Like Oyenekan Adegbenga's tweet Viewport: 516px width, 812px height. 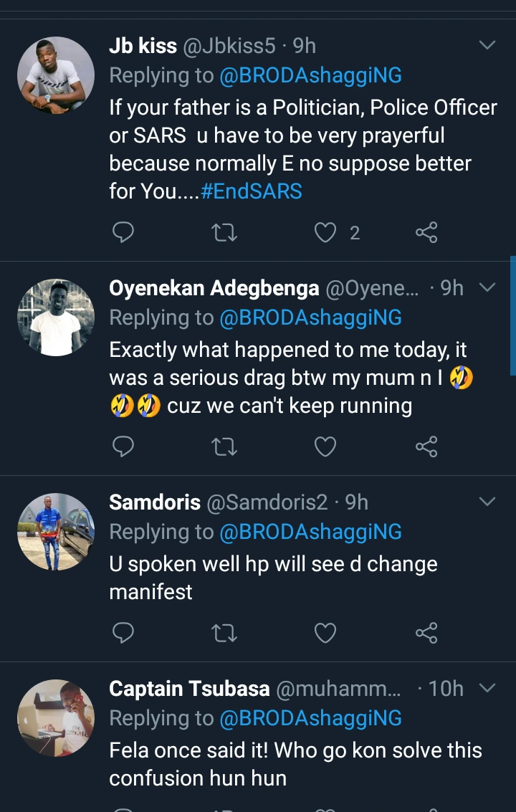click(x=326, y=447)
